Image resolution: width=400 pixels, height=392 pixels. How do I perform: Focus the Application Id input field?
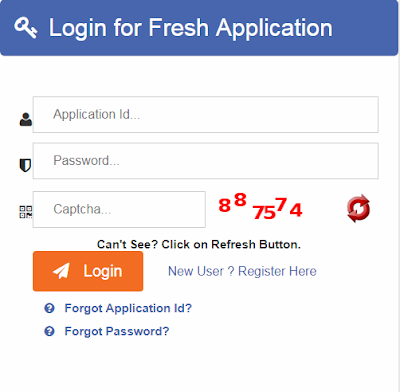pos(205,115)
